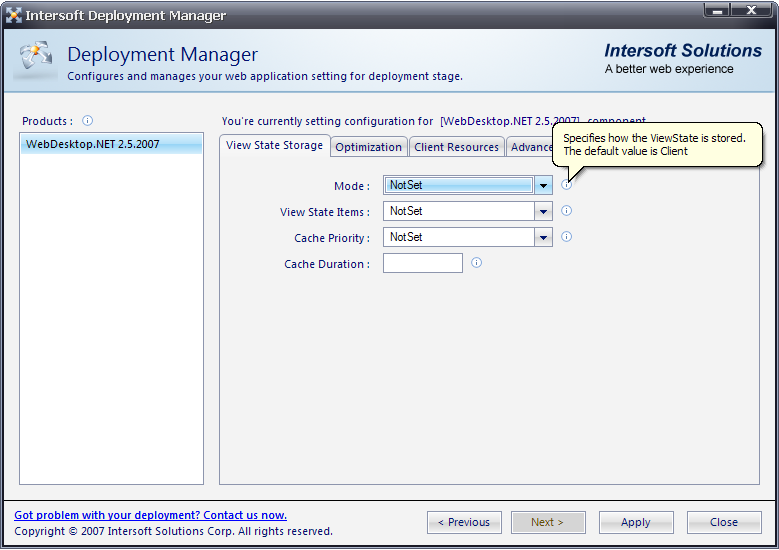Click the Deployment Manager header logo
The height and width of the screenshot is (550, 779).
pos(35,60)
